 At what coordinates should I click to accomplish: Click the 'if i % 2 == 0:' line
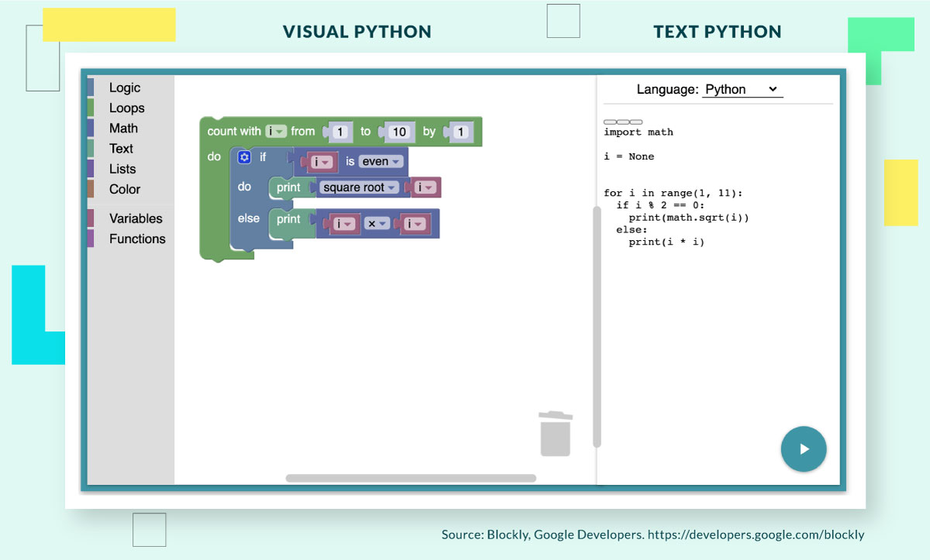click(660, 205)
